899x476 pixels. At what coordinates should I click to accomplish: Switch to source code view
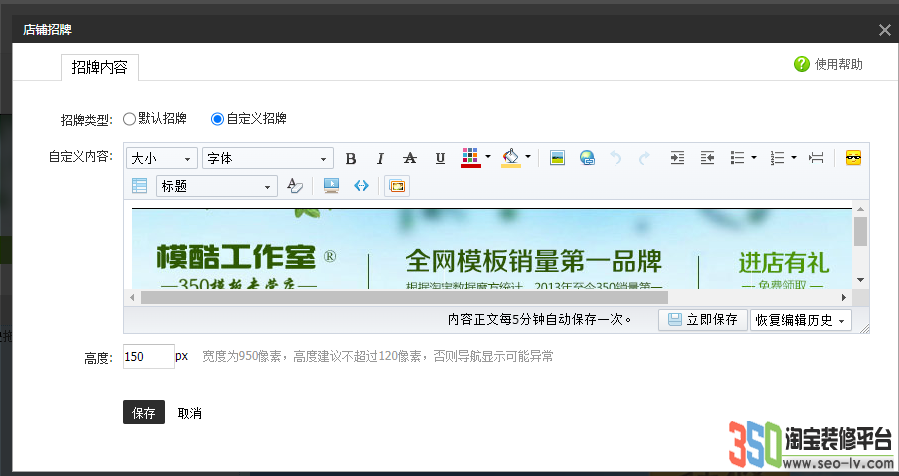coord(361,186)
